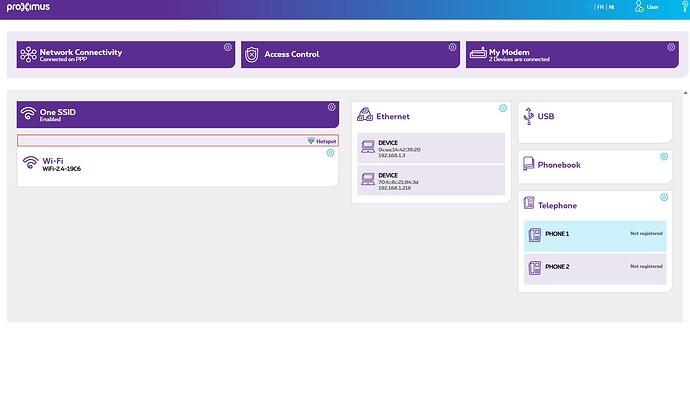Click laptop icon of device 192.168.1.3

(368, 147)
